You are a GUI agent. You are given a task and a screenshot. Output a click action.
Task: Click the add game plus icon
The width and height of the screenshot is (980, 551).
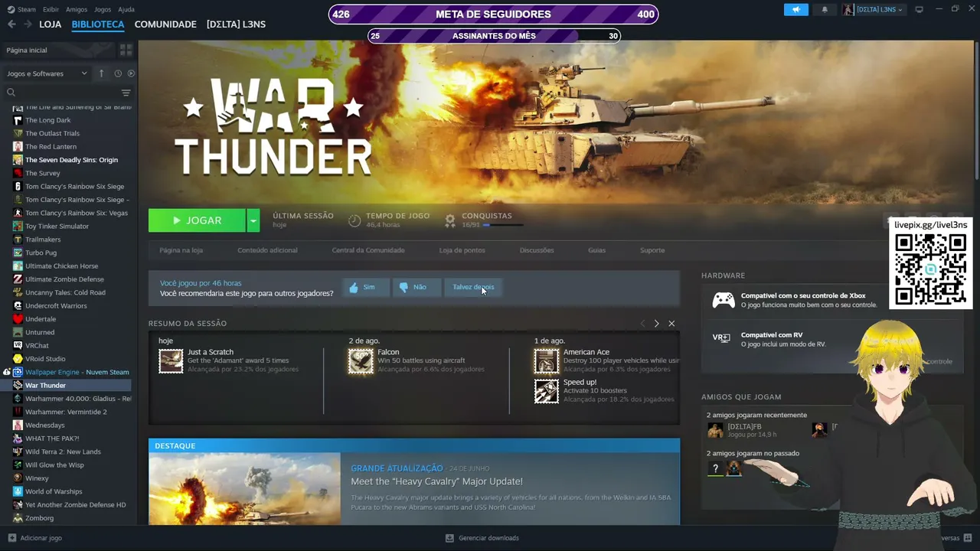11,538
